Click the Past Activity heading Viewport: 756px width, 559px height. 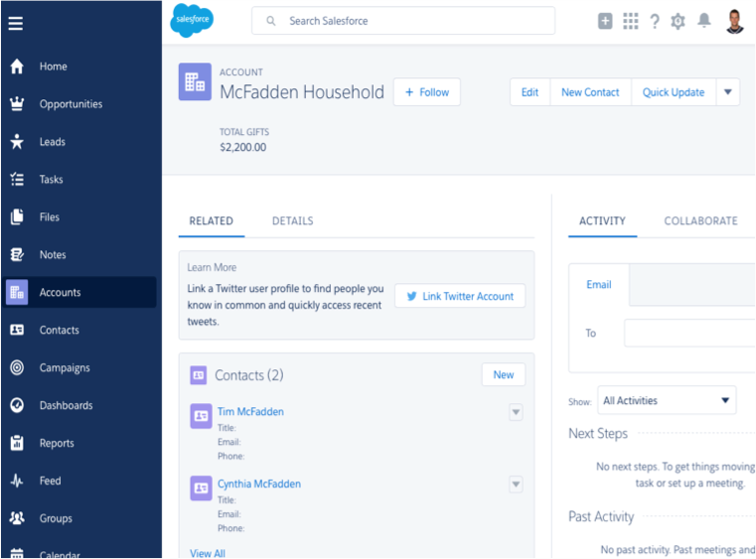(601, 516)
